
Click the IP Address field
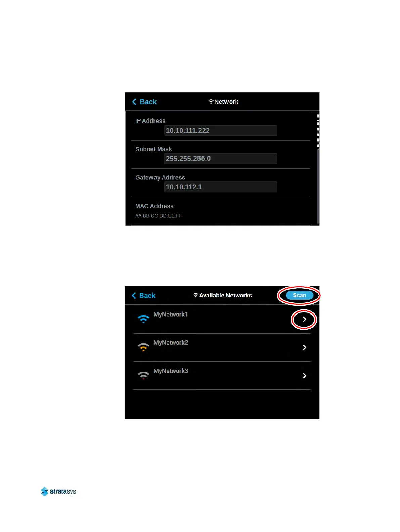[x=220, y=131]
